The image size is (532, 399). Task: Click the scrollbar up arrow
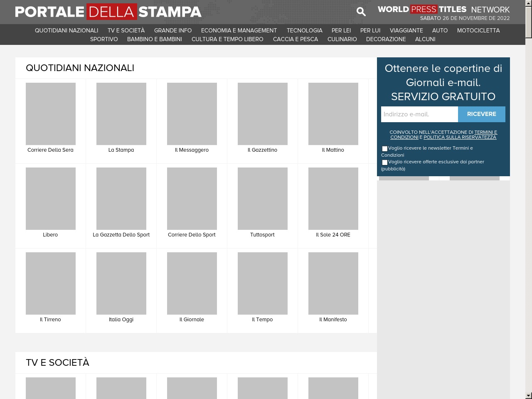(x=528, y=3)
